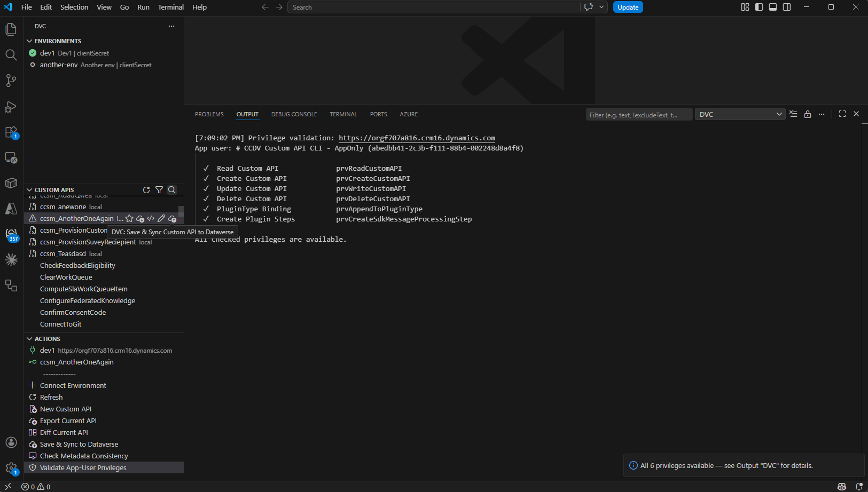Screen dimensions: 868x492
Task: Click code brackets icon on ccsm_AnotherOneAgain
Action: pyautogui.click(x=151, y=219)
